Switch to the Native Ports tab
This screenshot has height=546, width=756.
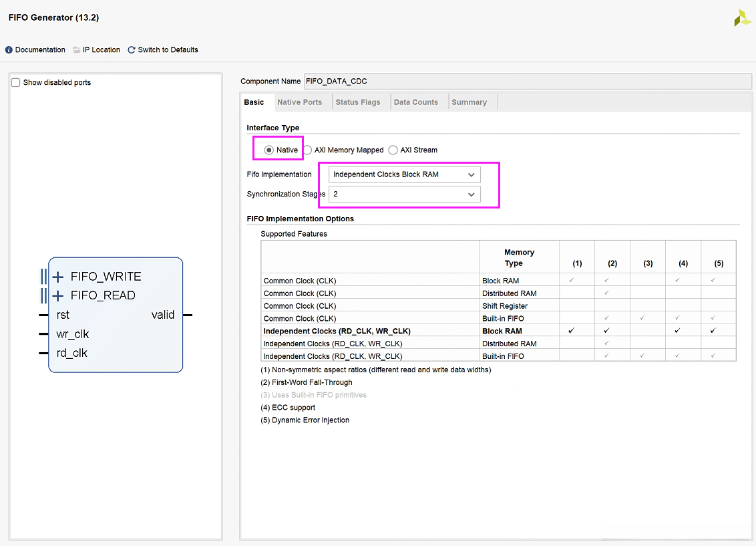(299, 102)
